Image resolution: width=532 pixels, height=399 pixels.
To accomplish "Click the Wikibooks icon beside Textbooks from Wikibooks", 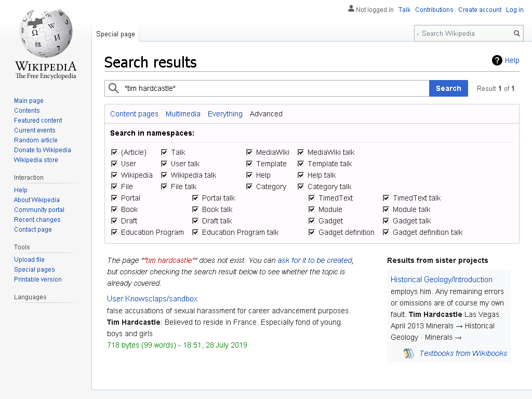I will pyautogui.click(x=409, y=353).
